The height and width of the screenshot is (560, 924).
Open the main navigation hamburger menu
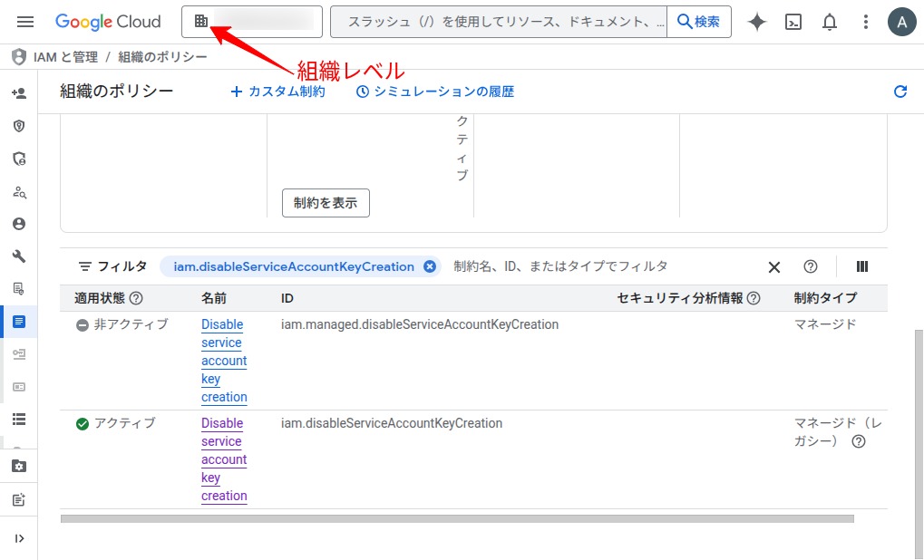coord(25,22)
